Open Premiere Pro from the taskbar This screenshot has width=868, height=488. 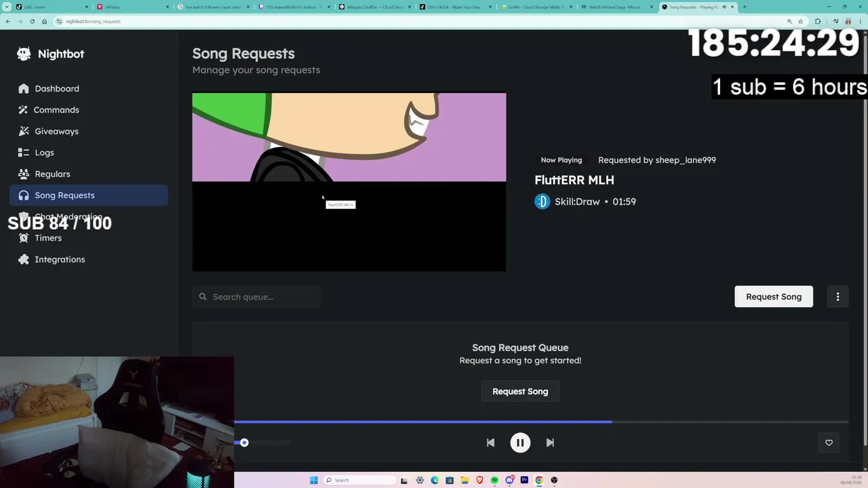click(x=524, y=480)
